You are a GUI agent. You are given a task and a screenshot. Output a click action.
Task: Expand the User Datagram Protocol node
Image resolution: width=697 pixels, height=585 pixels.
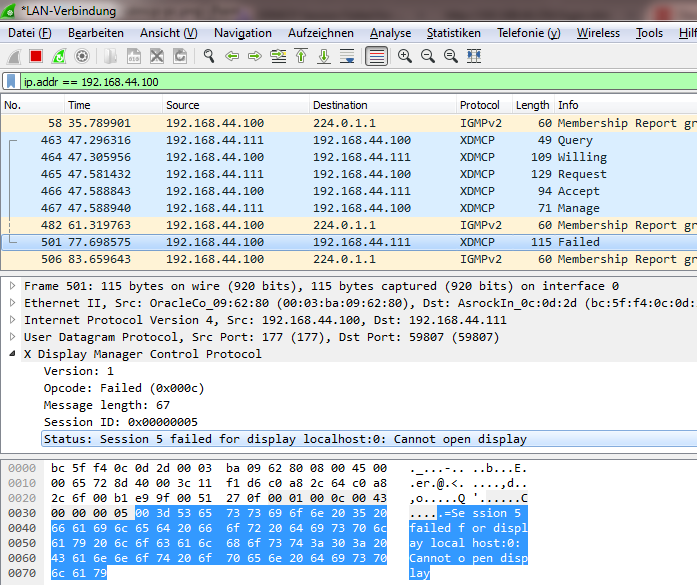12,337
